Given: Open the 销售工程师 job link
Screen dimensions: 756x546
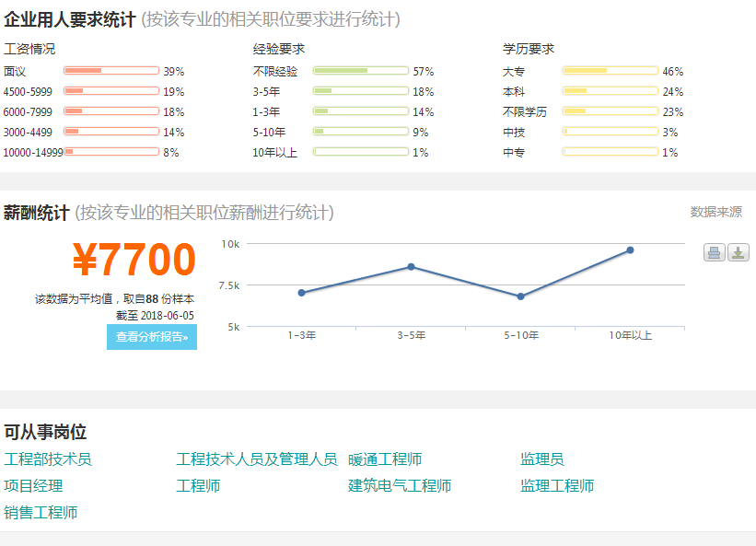Looking at the screenshot, I should pyautogui.click(x=41, y=512).
